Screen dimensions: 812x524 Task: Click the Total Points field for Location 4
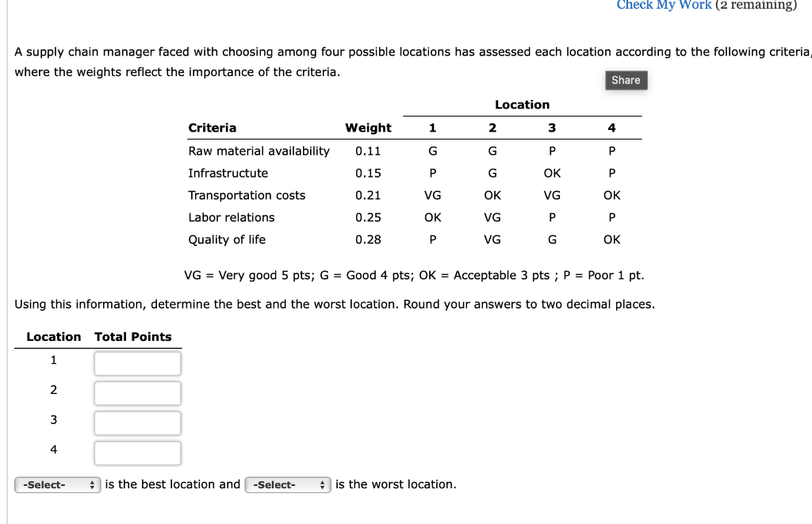[x=137, y=453]
